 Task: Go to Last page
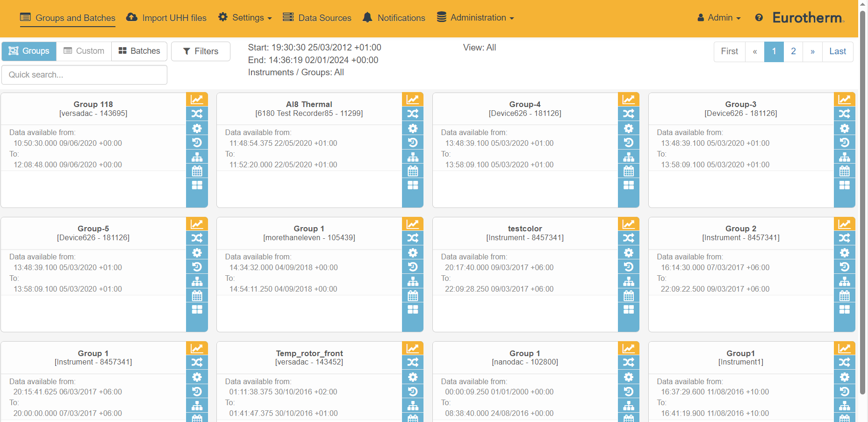[x=838, y=51]
